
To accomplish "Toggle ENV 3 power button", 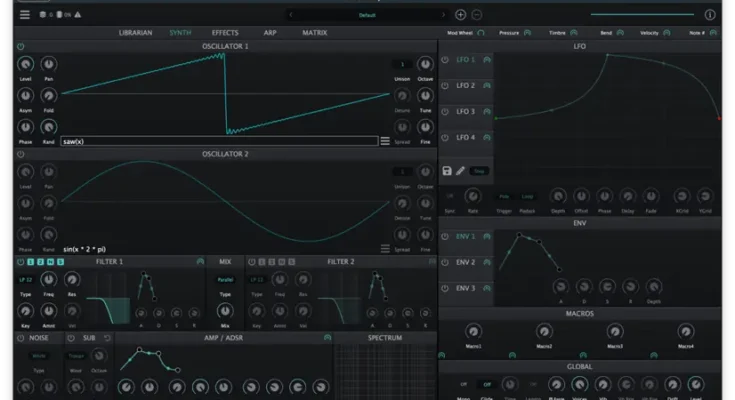I will [x=445, y=288].
